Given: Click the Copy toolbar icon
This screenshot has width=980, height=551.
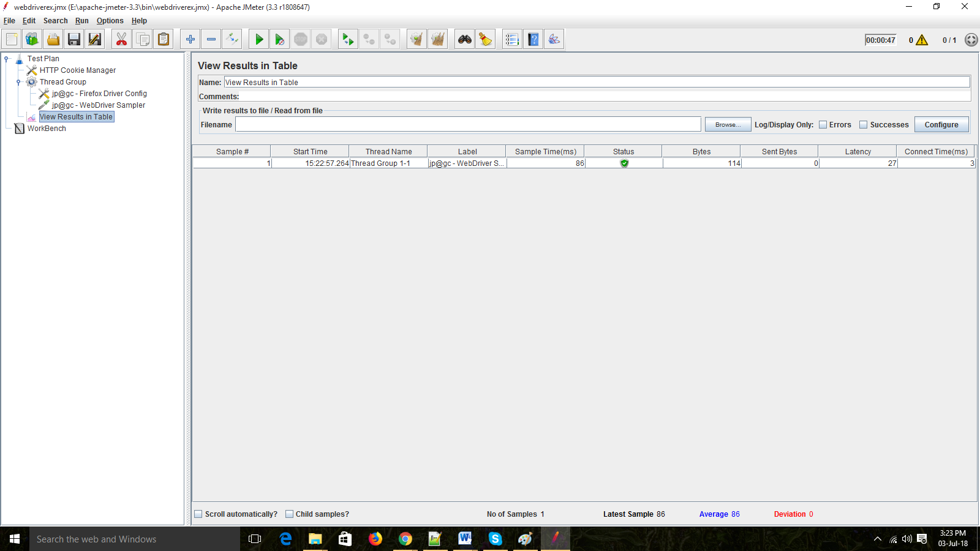Looking at the screenshot, I should tap(143, 39).
